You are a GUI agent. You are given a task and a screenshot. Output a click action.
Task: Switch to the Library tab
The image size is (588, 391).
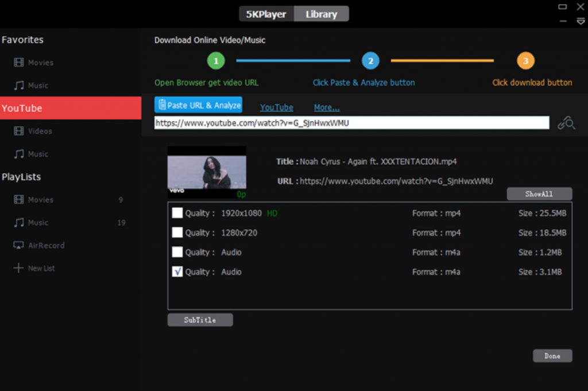point(322,14)
